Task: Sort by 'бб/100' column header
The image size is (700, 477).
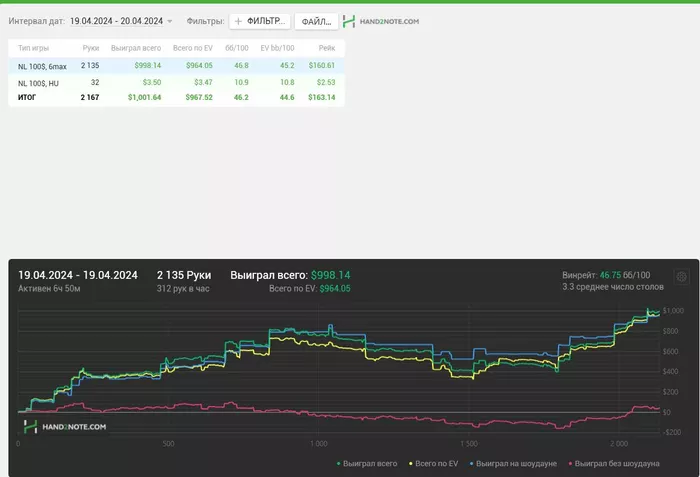Action: pyautogui.click(x=237, y=48)
